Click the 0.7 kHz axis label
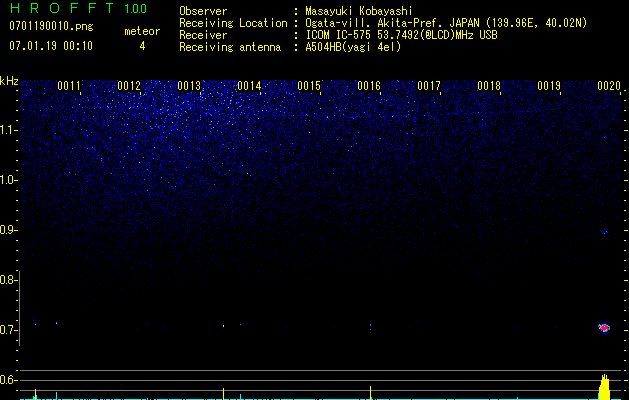Viewport: 629px width, 400px height. tap(7, 330)
